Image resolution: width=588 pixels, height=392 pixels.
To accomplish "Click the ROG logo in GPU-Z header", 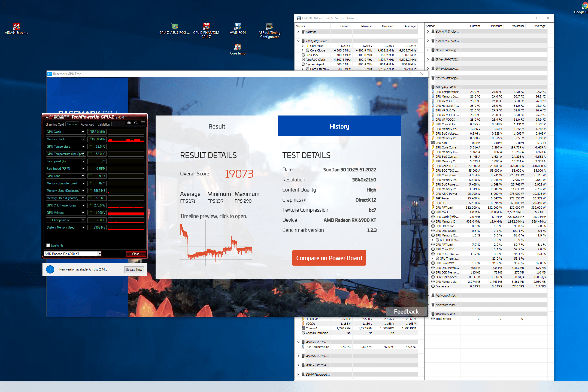I will pos(49,117).
